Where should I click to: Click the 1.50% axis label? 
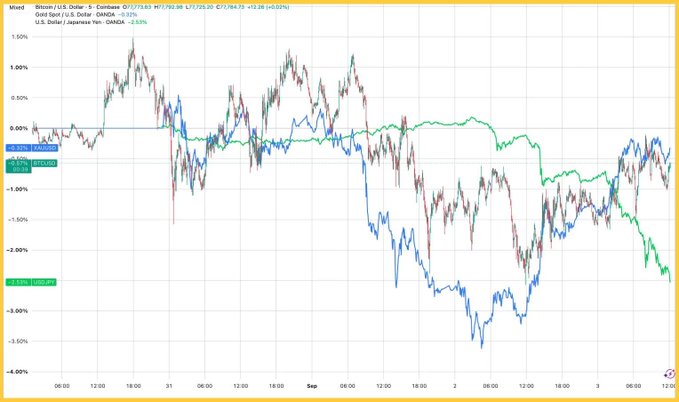19,37
